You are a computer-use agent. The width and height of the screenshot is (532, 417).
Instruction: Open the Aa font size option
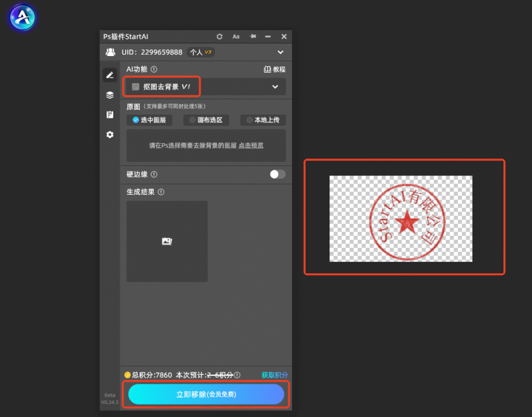236,37
